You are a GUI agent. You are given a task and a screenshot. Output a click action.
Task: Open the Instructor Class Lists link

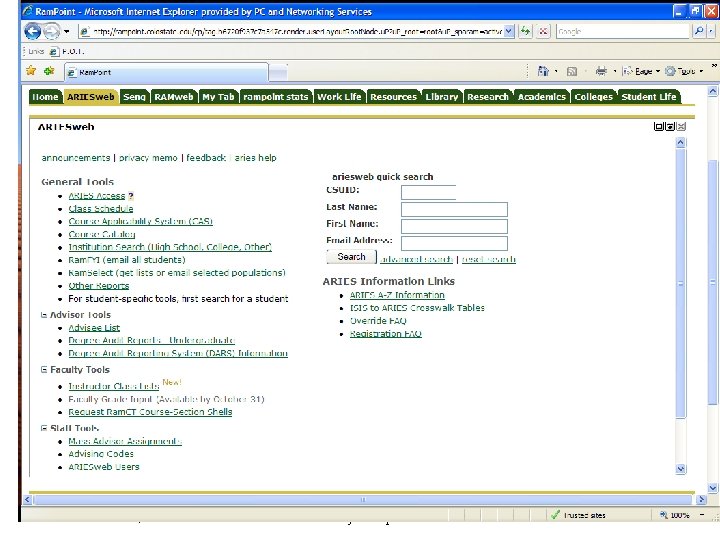[x=114, y=386]
